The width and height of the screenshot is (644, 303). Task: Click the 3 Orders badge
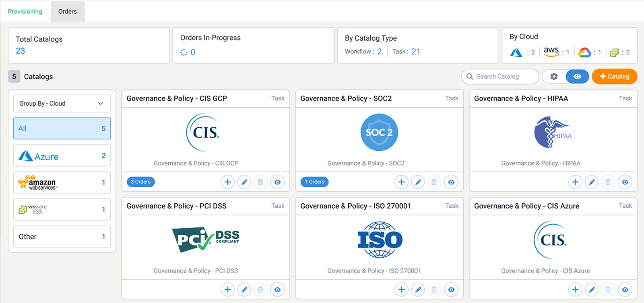[x=140, y=182]
